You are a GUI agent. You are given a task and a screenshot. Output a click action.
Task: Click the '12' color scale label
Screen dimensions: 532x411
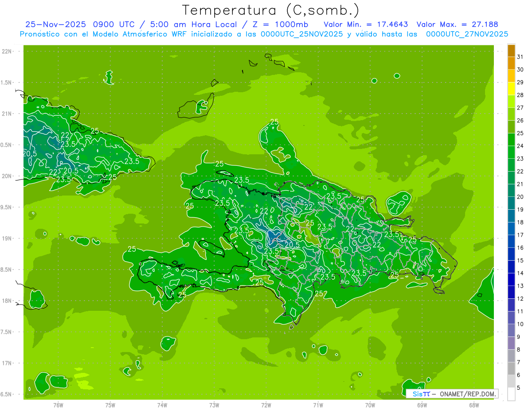click(x=520, y=299)
